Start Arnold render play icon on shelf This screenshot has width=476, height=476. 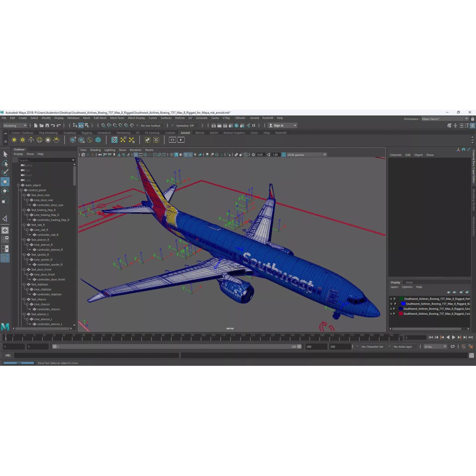point(181,140)
